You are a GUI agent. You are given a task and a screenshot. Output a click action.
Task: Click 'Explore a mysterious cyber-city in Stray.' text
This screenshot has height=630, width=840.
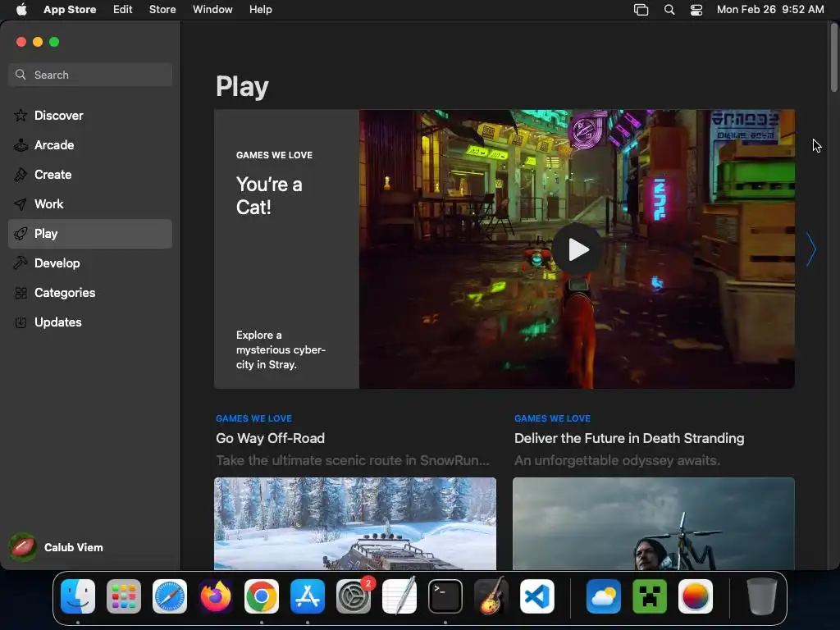click(x=281, y=349)
